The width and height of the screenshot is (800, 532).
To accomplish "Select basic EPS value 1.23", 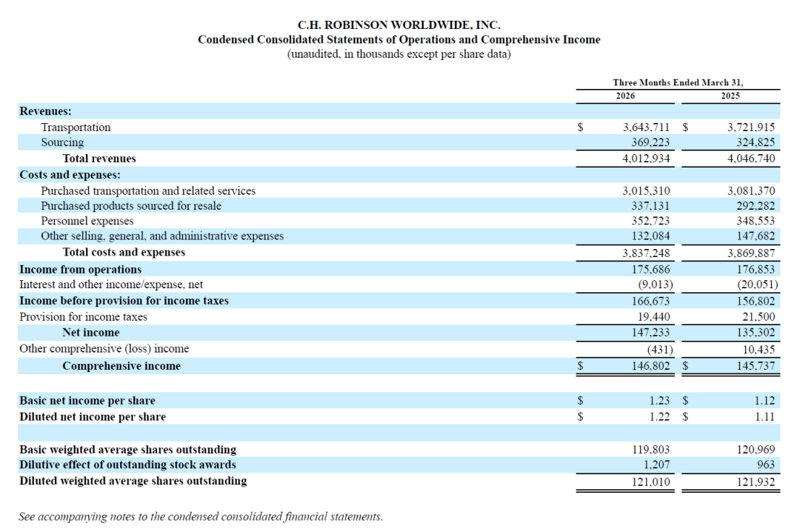I will [660, 400].
